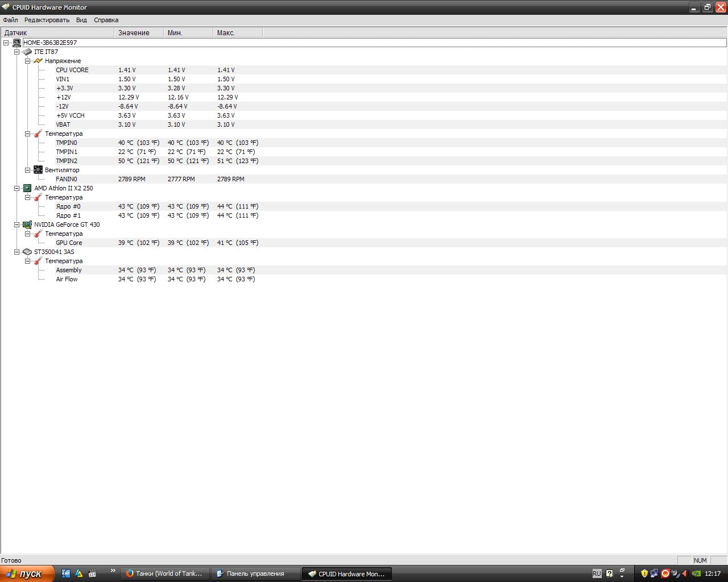
Task: Click the ITE IT87 motherboard chip icon
Action: (x=27, y=52)
